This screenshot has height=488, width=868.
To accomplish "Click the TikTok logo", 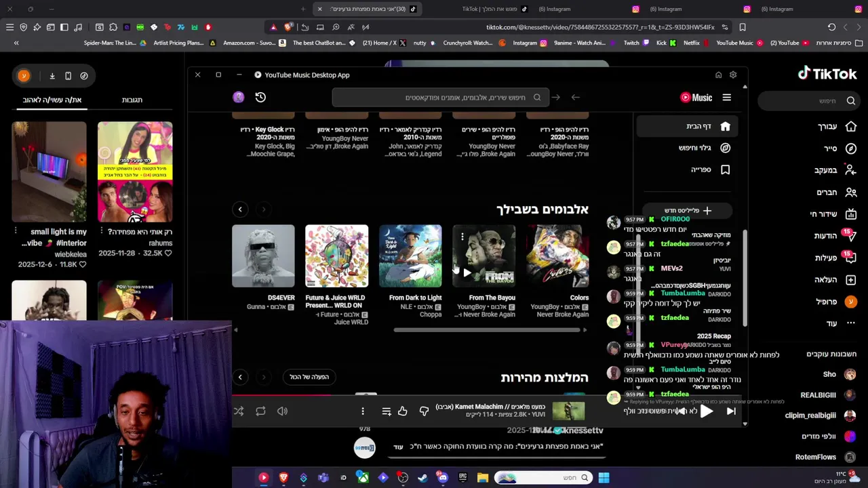I will [827, 73].
